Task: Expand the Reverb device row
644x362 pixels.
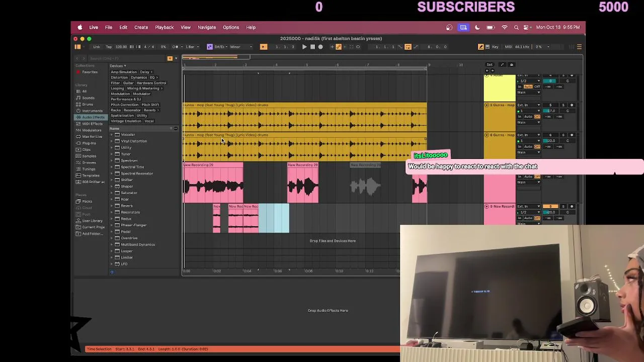Action: (x=112, y=206)
